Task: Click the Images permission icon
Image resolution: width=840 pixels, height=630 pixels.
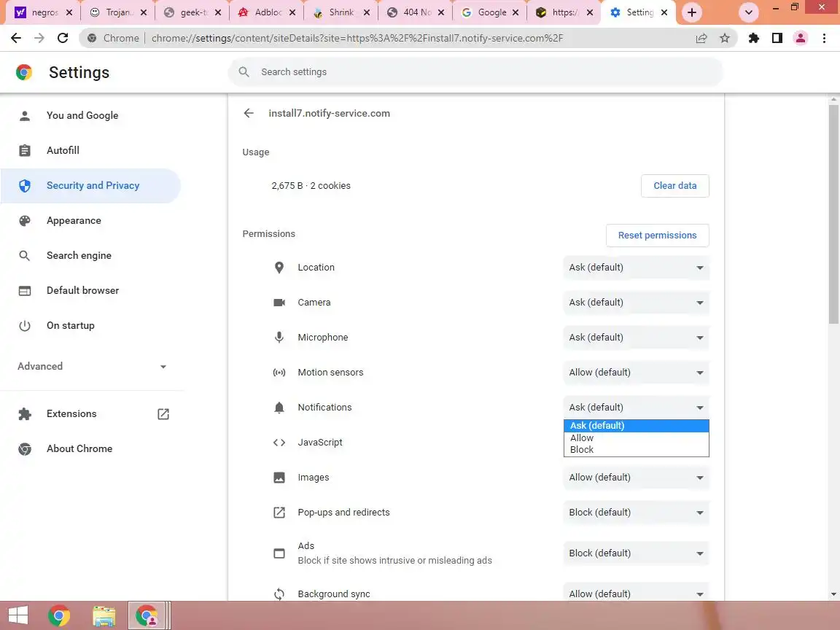Action: point(279,478)
